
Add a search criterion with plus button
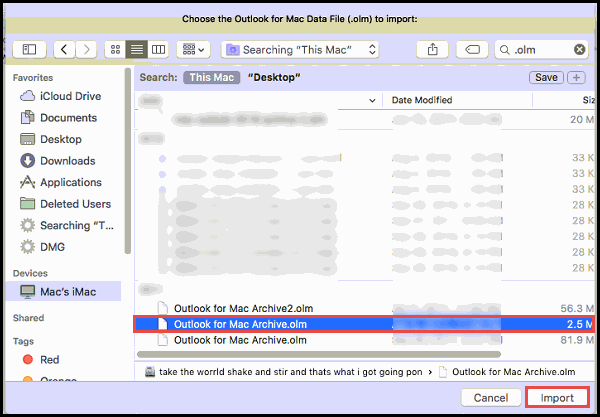click(576, 77)
